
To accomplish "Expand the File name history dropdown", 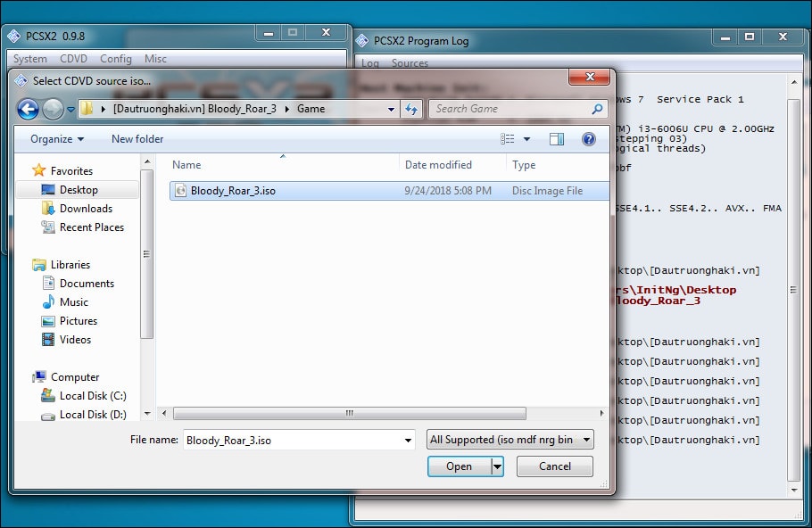I will point(408,441).
